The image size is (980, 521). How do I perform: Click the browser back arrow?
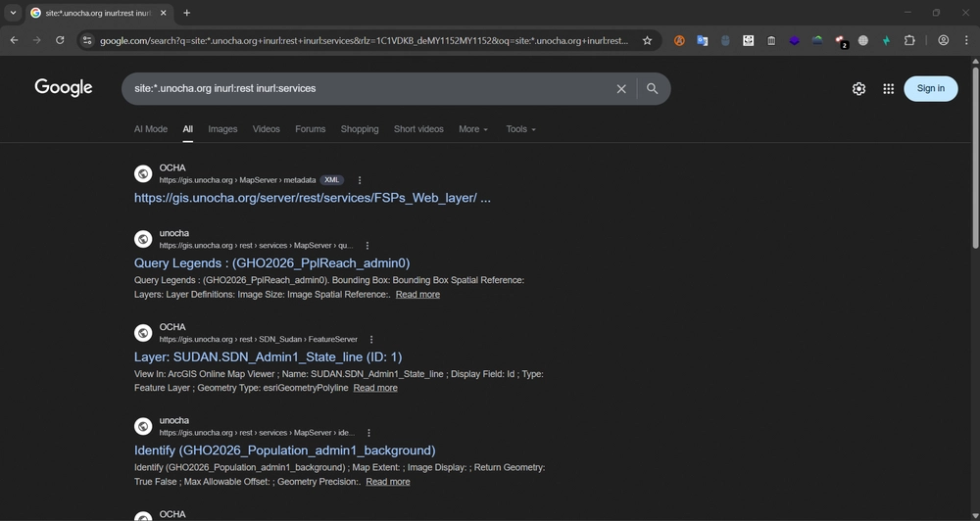(x=14, y=40)
